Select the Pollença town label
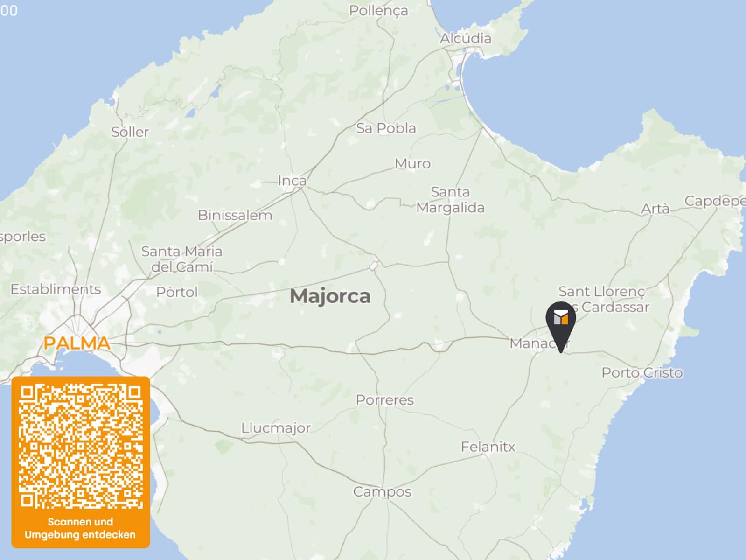The width and height of the screenshot is (746, 560). [378, 10]
